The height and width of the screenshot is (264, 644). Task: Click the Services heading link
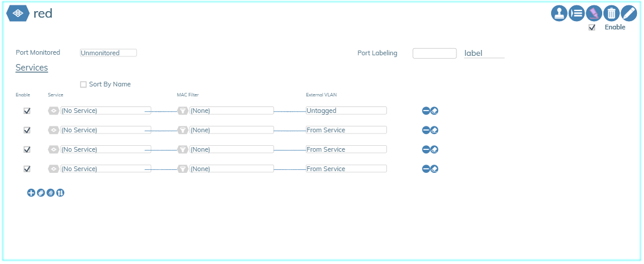(x=32, y=68)
